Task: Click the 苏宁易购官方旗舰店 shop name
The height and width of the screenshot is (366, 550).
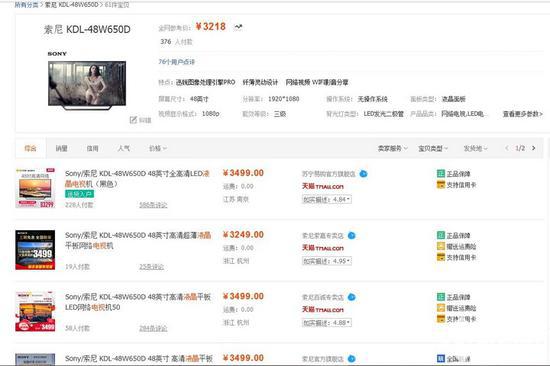Action: click(329, 174)
